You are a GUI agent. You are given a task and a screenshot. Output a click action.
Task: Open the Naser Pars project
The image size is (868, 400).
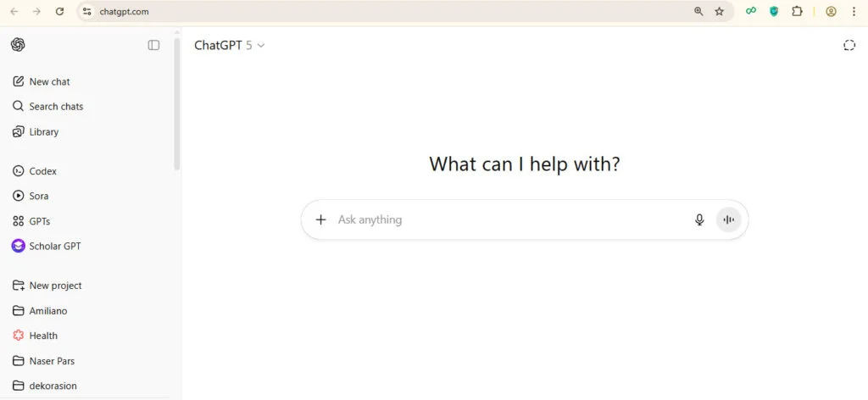[52, 361]
